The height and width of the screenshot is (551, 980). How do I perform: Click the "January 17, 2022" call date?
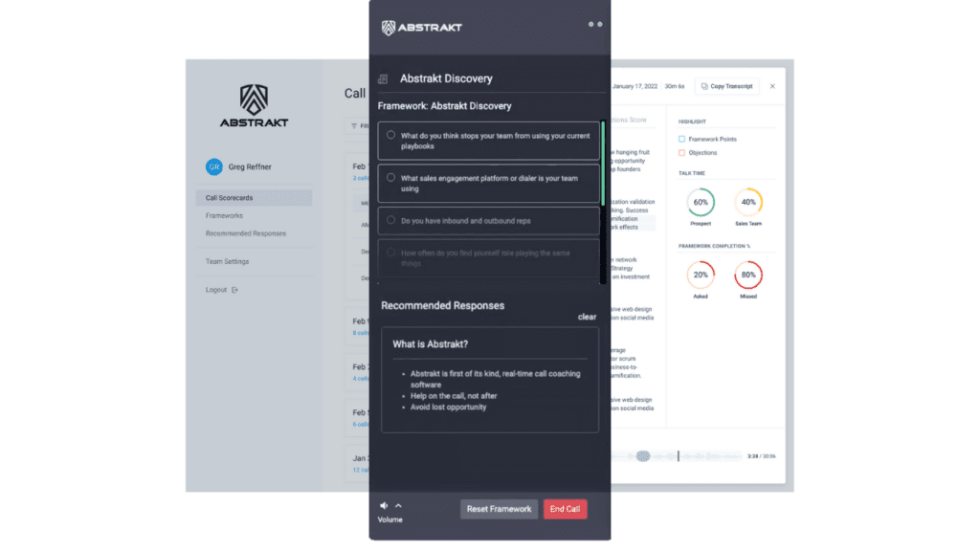[x=635, y=86]
